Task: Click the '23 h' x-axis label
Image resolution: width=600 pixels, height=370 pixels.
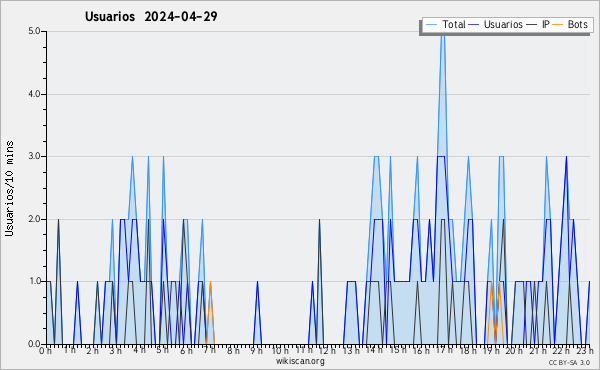Action: (585, 351)
